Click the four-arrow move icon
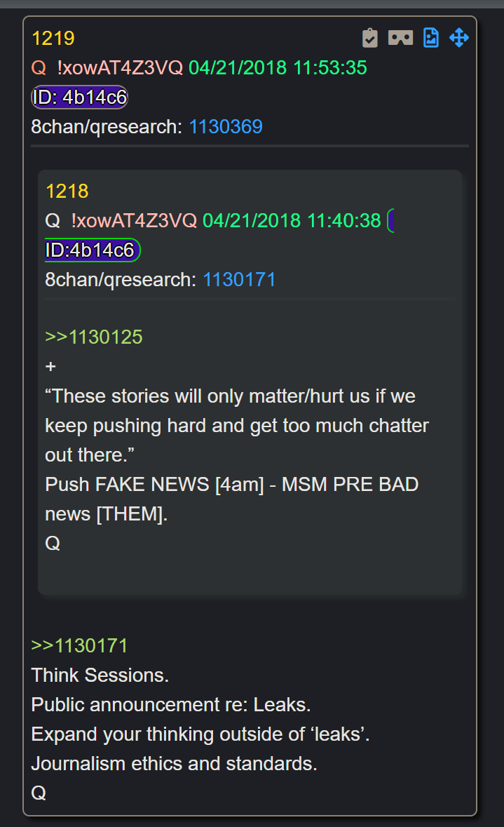This screenshot has height=827, width=504. [459, 38]
